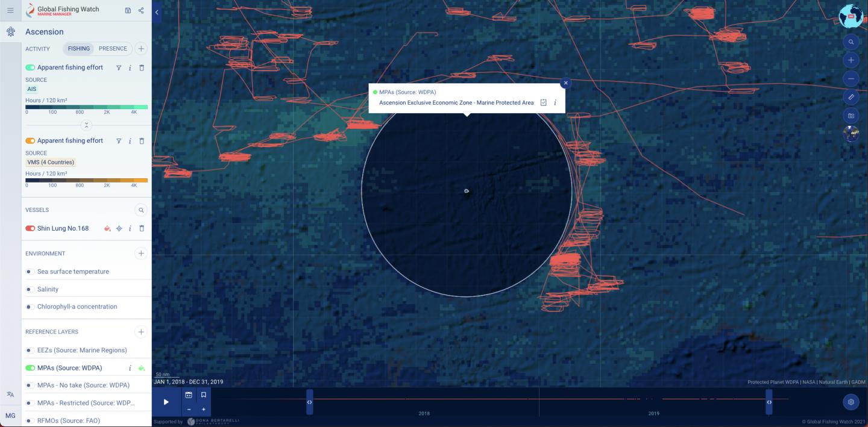Image resolution: width=868 pixels, height=427 pixels.
Task: Center map on Shin Lung No.168 vessel
Action: click(x=119, y=228)
